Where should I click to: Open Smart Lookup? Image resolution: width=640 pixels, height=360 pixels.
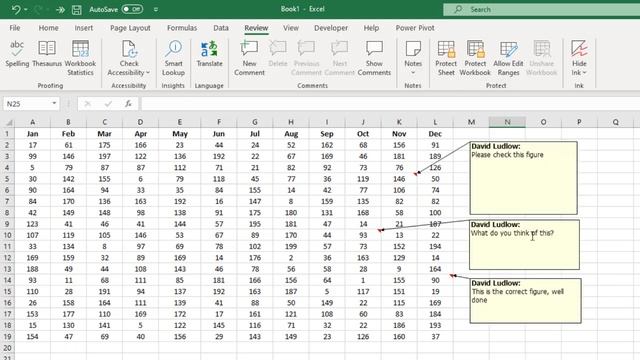pos(173,58)
